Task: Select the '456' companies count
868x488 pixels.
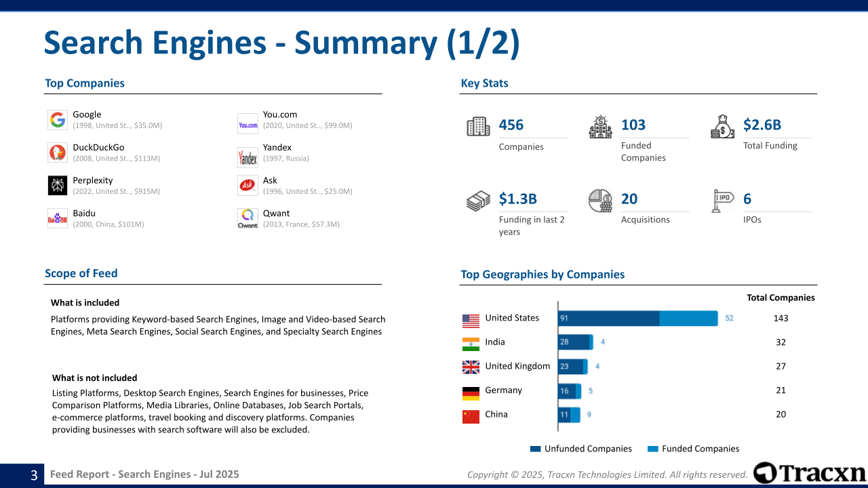Action: (x=511, y=125)
